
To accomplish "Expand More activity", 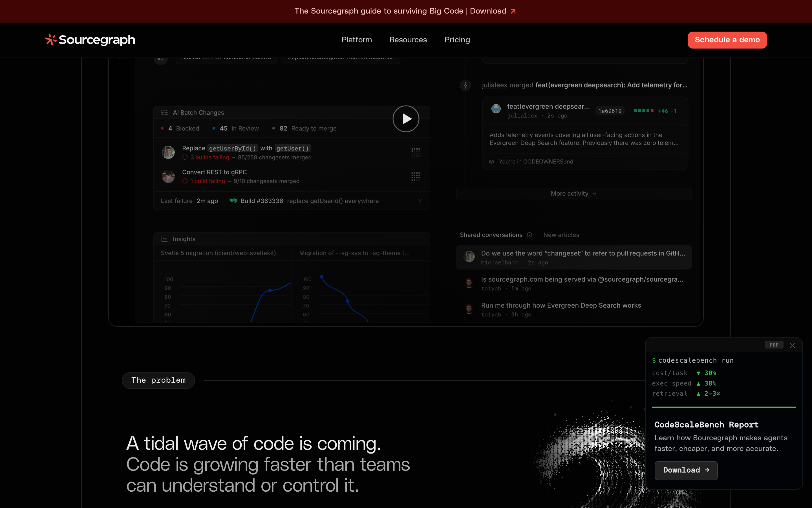I will click(x=574, y=194).
